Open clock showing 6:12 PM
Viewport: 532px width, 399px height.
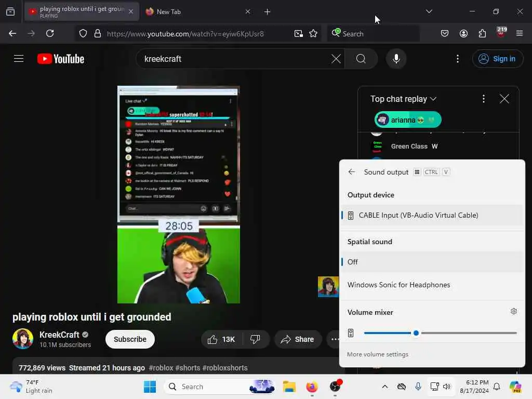point(474,387)
